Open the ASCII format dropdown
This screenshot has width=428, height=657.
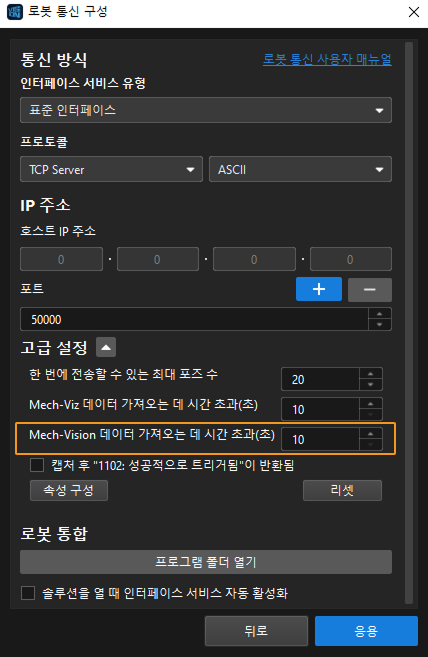pyautogui.click(x=300, y=169)
